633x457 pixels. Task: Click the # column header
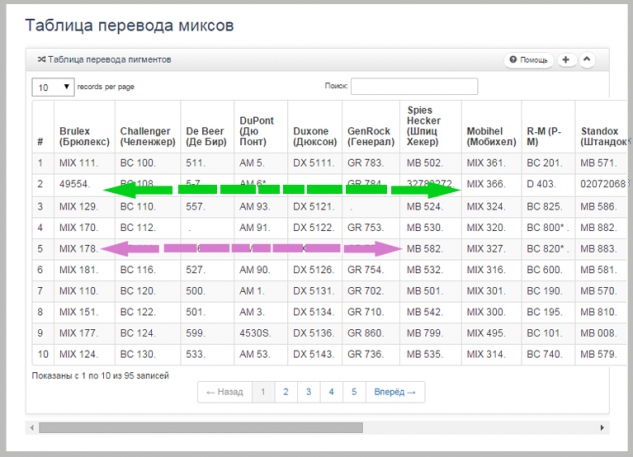43,127
